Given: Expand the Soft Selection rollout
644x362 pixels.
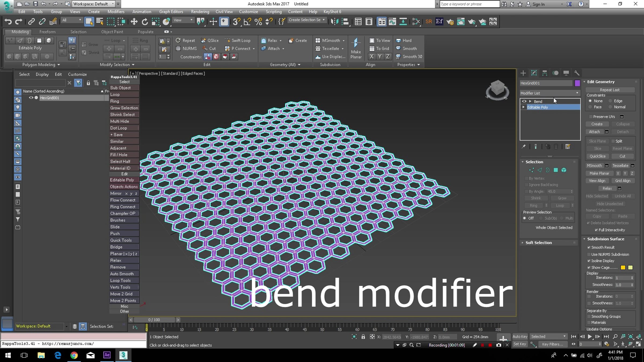Looking at the screenshot, I should (x=539, y=243).
